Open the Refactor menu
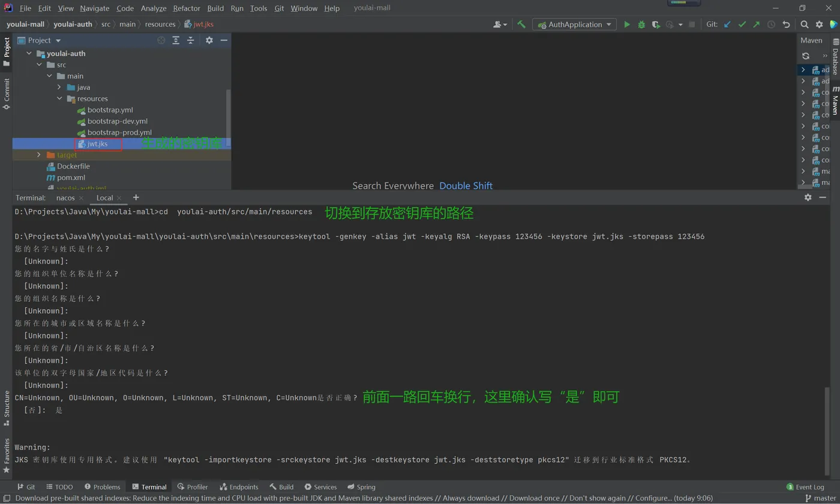This screenshot has height=504, width=840. 187,8
